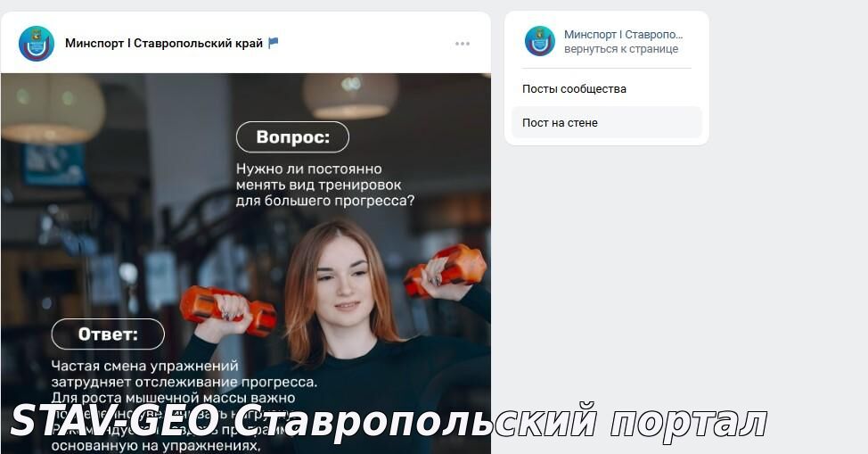Image resolution: width=868 pixels, height=454 pixels.
Task: Open Минспорт | Ставропольский край post author link
Action: [x=164, y=43]
